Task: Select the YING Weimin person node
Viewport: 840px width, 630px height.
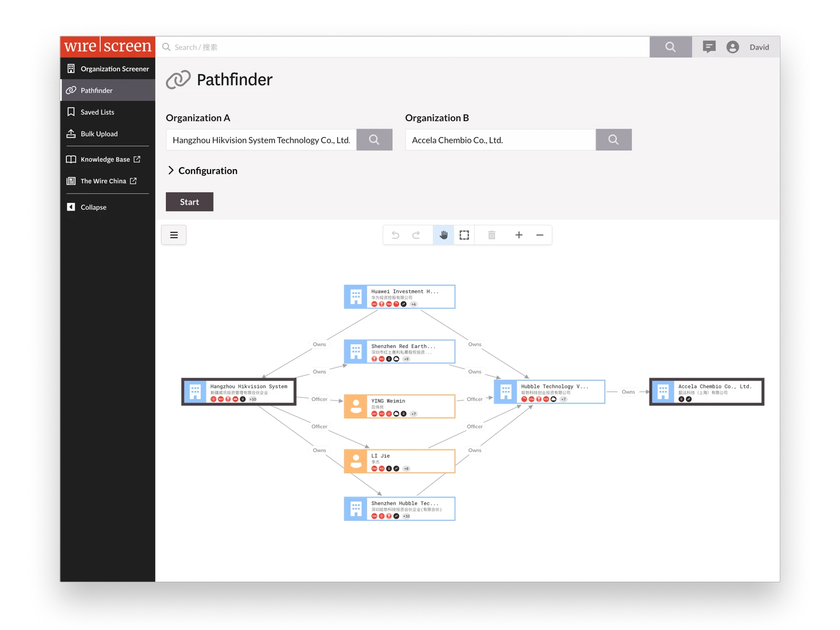Action: tap(400, 406)
